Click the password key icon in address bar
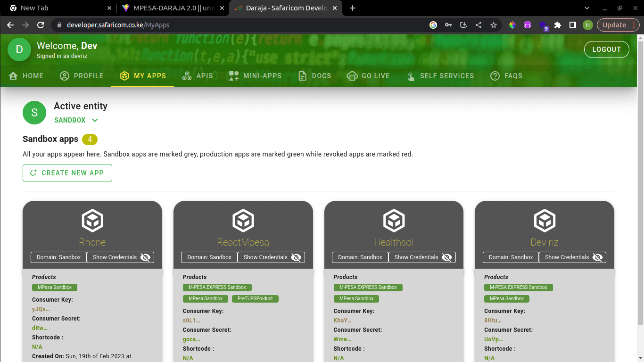 coord(448,25)
